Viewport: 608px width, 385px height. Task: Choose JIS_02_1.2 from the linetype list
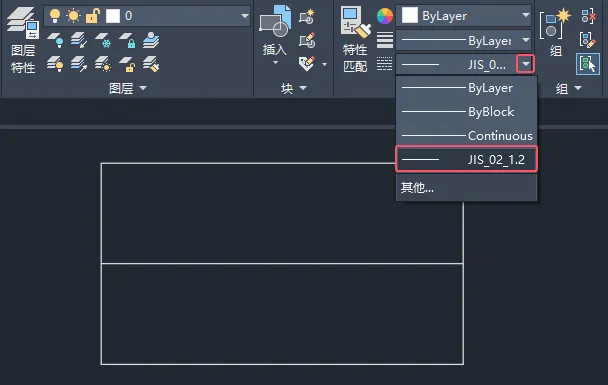(466, 159)
